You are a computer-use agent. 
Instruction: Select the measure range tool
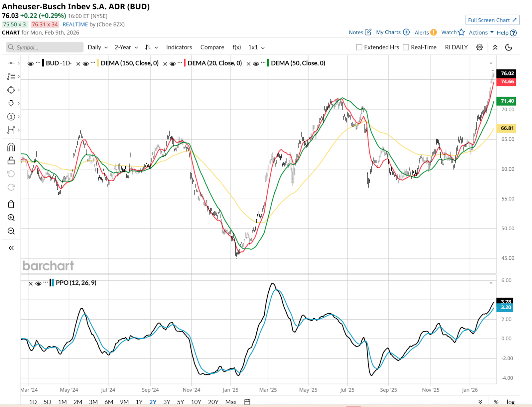tap(11, 130)
